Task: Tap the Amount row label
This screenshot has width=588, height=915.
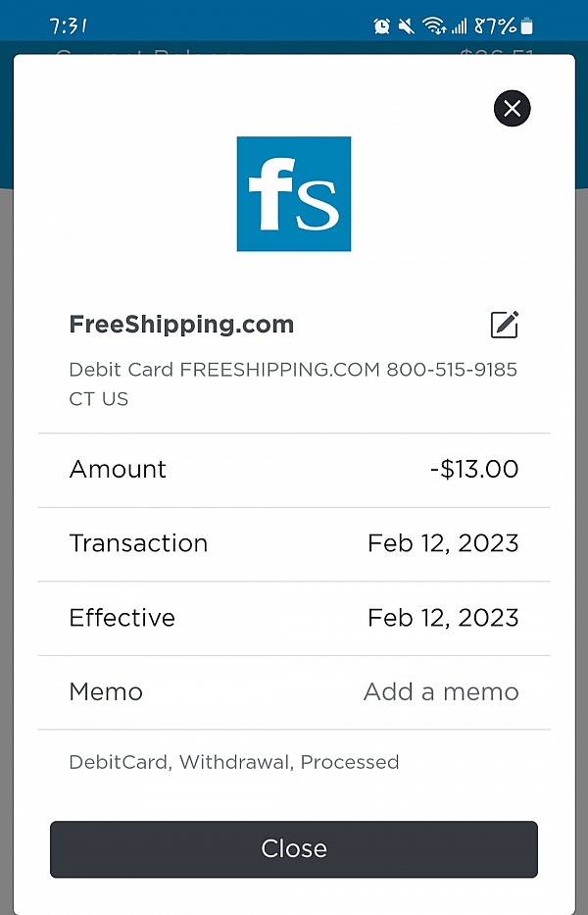Action: 118,469
